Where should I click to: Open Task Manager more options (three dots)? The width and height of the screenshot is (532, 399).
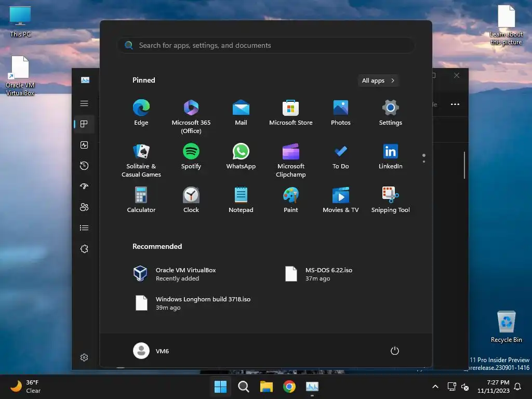[x=455, y=104]
